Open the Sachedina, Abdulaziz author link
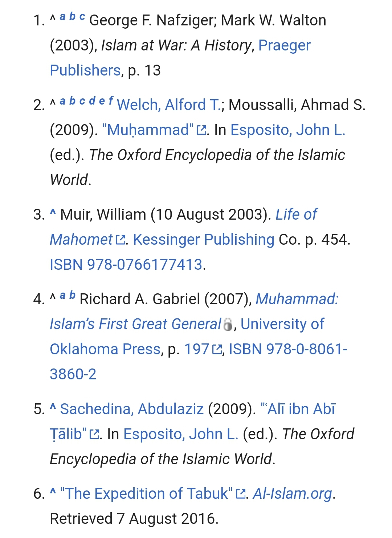Screen dimensions: 392x538 pyautogui.click(x=132, y=409)
